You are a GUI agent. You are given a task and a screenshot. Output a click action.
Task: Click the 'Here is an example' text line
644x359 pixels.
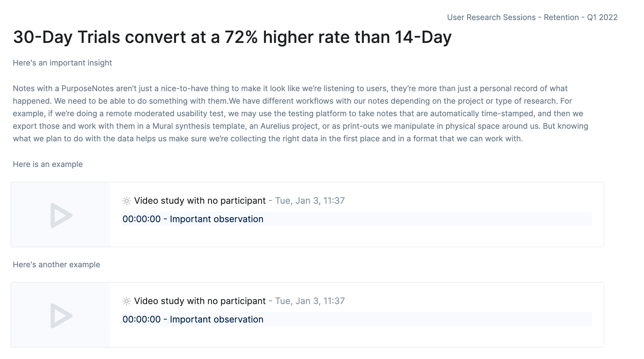(48, 164)
